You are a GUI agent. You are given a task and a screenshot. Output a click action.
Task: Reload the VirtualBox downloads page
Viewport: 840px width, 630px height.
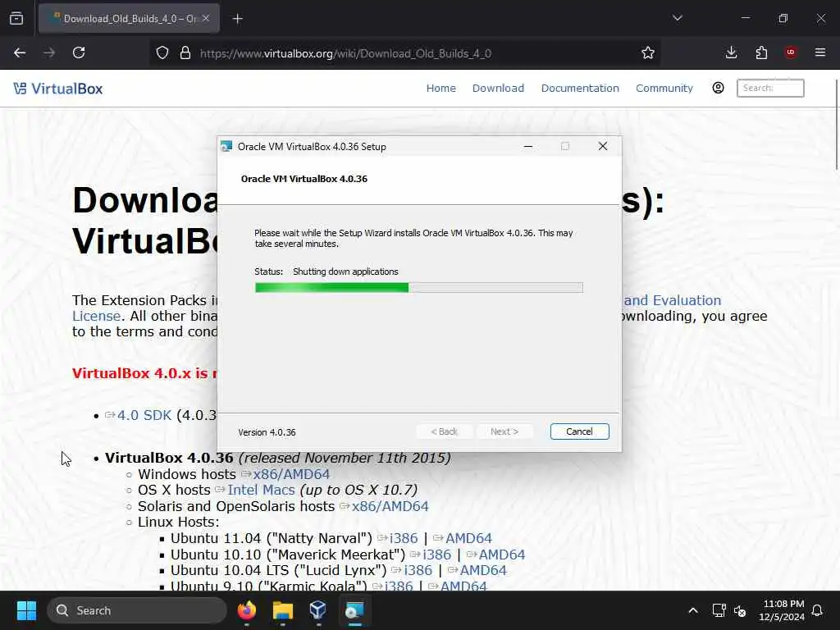point(79,52)
